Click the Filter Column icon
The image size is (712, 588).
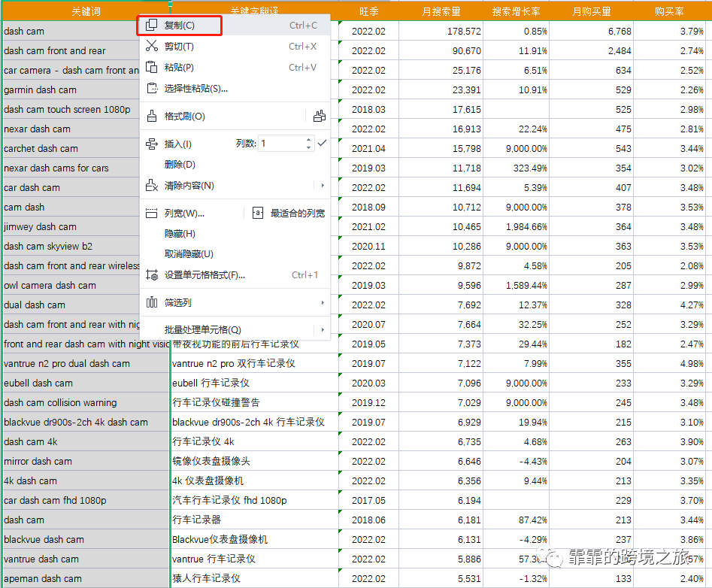(152, 302)
